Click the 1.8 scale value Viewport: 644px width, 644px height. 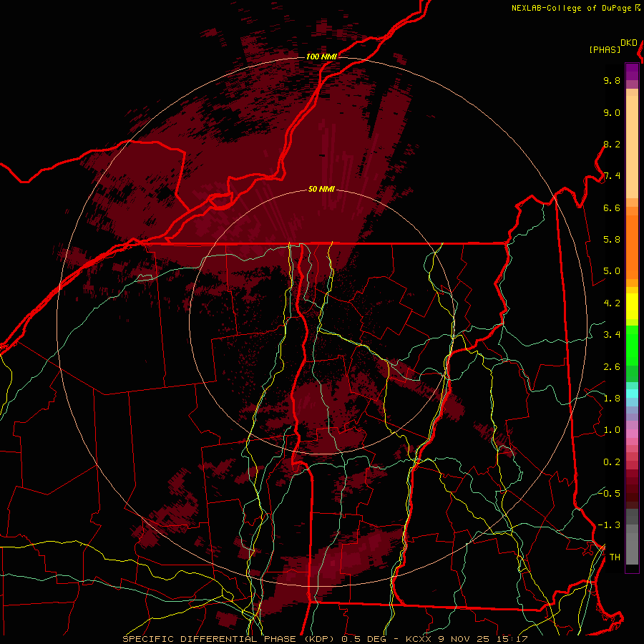point(612,399)
